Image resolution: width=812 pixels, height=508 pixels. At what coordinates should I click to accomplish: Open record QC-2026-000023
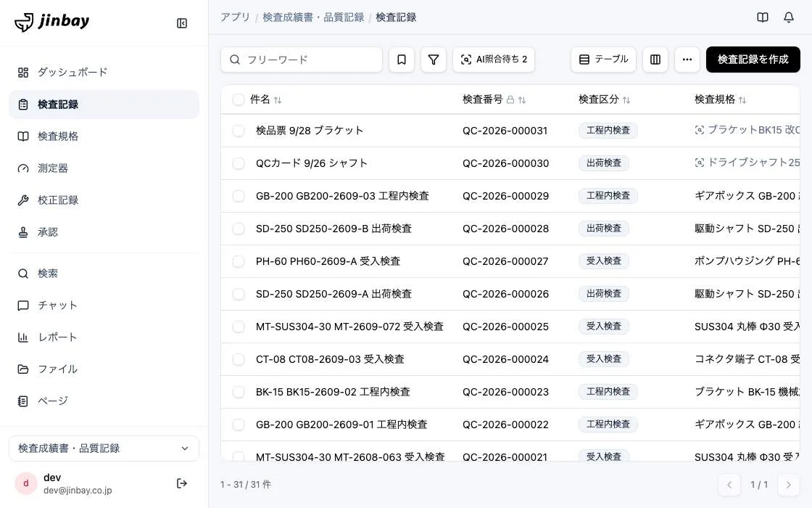pos(505,392)
